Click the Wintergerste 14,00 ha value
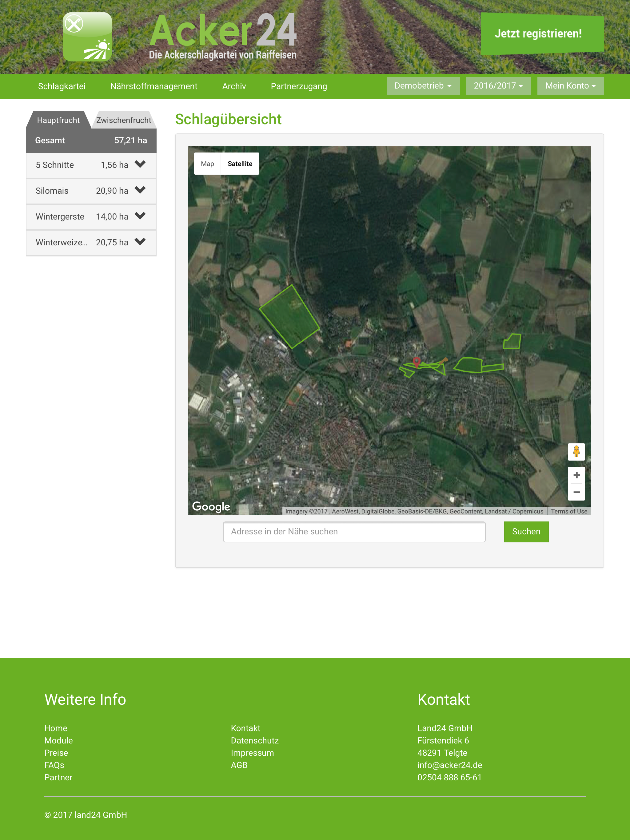The width and height of the screenshot is (630, 840). coord(112,217)
